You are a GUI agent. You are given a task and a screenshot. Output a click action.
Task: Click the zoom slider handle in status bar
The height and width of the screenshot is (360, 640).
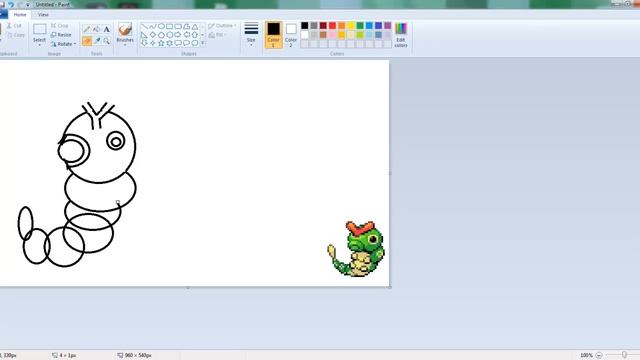[x=624, y=355]
